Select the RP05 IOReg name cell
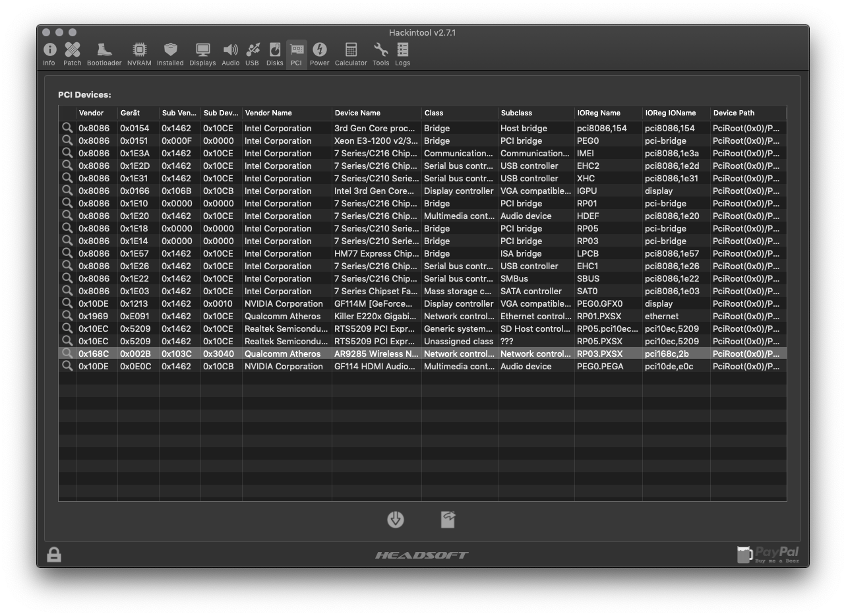846x616 pixels. click(x=588, y=228)
